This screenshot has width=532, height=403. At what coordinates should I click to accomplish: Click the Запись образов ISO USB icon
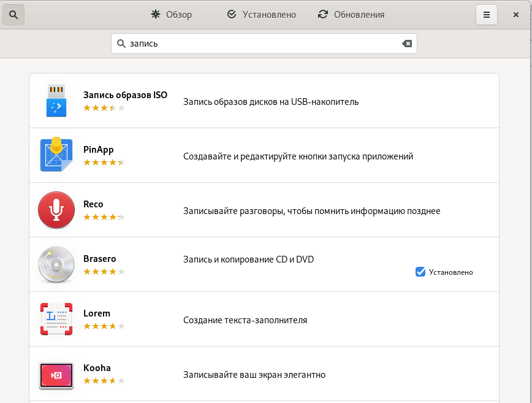pyautogui.click(x=56, y=101)
